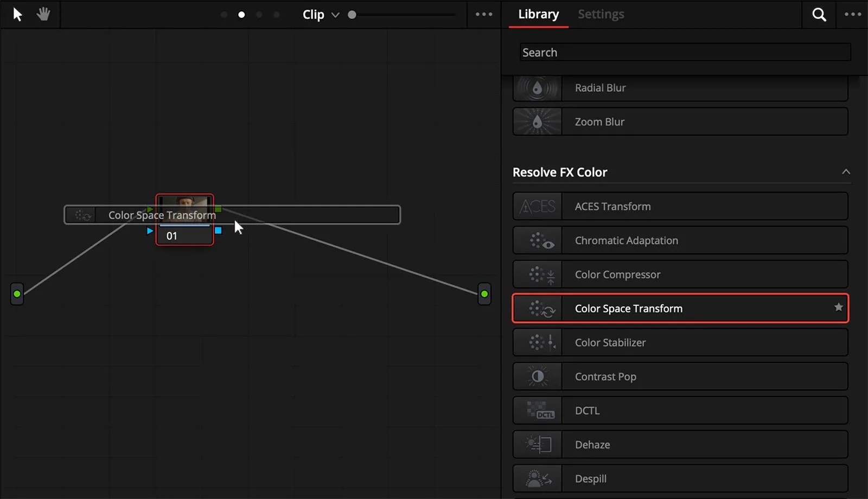Select the second page indicator dot
The image size is (868, 499).
click(241, 15)
